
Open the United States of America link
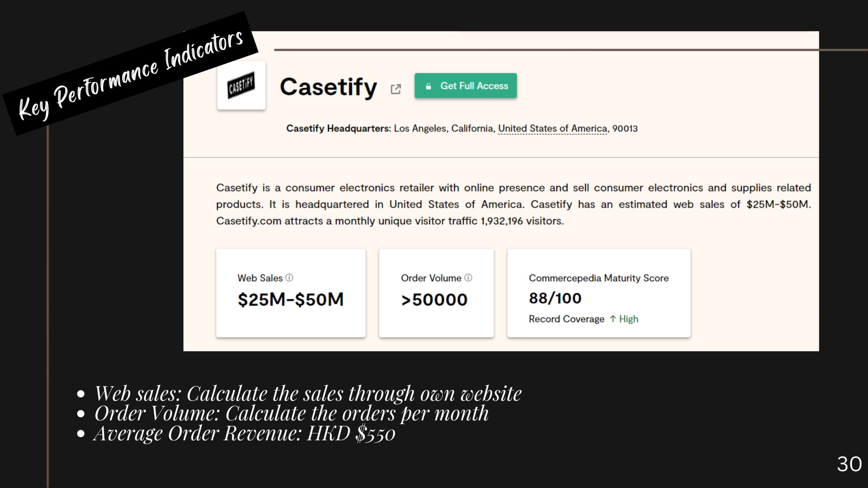[x=552, y=128]
